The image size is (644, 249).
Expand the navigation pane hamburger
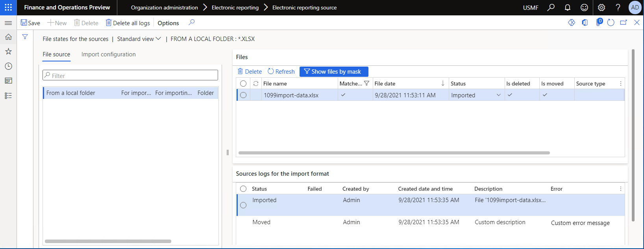tap(8, 23)
